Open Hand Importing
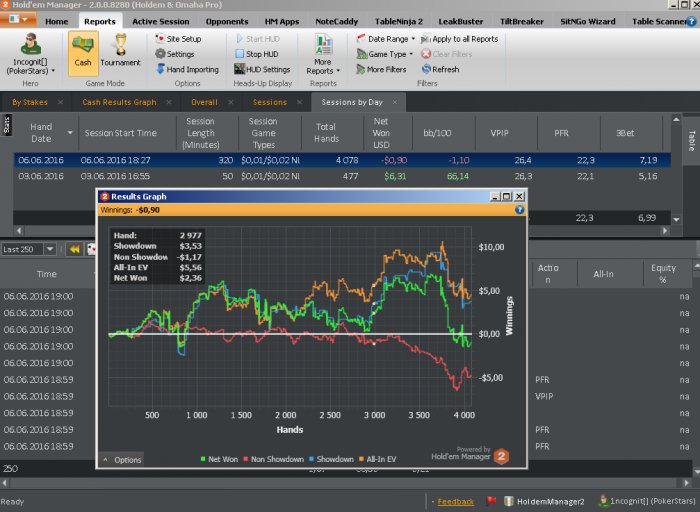700x512 pixels. tap(187, 69)
